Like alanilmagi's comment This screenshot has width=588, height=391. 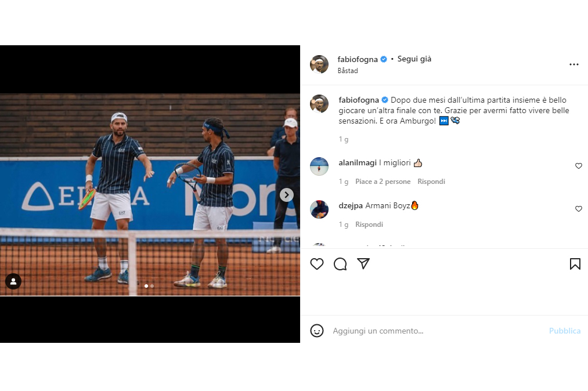(x=579, y=166)
